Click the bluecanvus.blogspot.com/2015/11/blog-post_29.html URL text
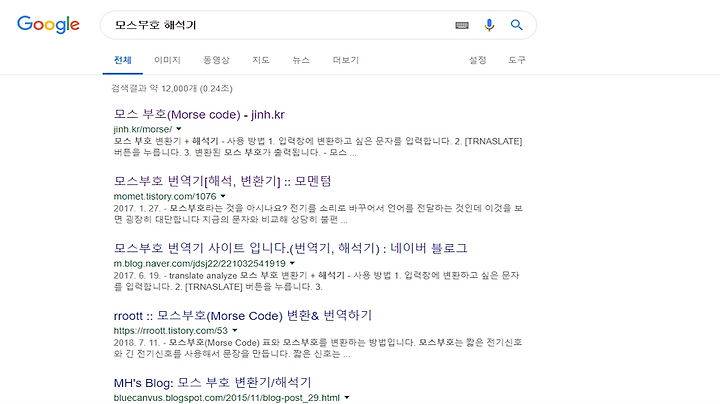 click(227, 398)
